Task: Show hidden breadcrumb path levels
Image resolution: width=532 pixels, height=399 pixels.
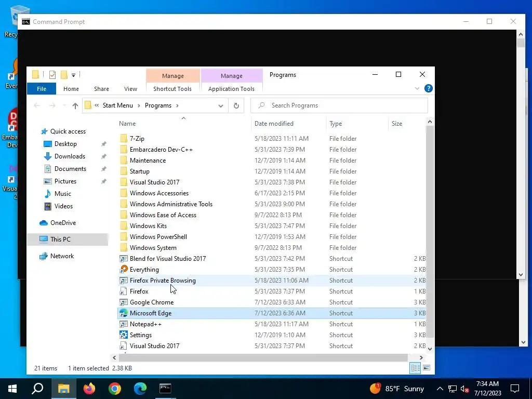Action: point(97,105)
